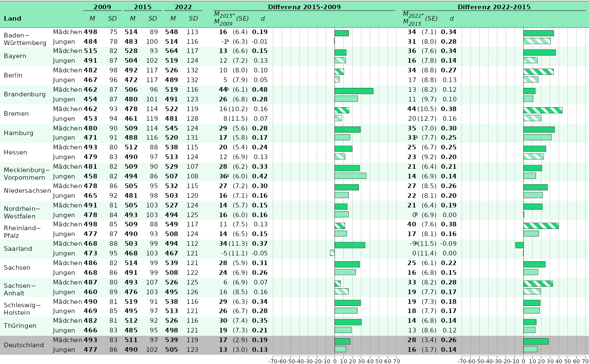Select the Deutschland summary row label
Image resolution: width=589 pixels, height=364 pixels.
(x=24, y=345)
